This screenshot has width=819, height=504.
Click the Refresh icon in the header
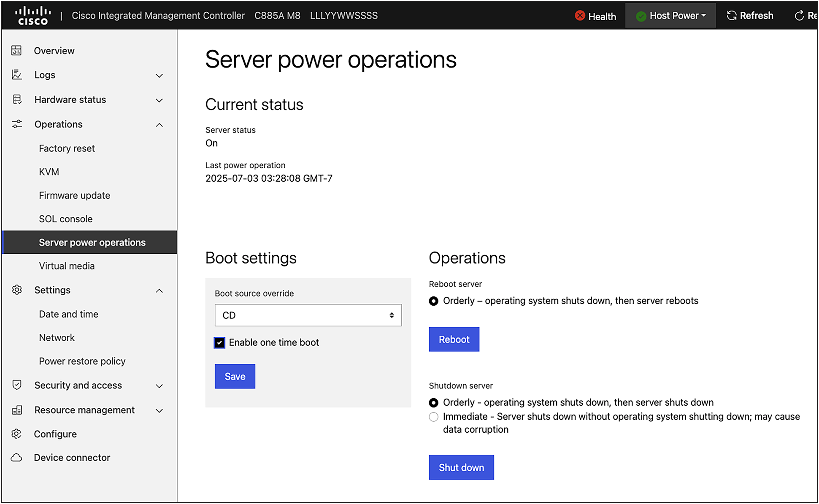coord(731,15)
